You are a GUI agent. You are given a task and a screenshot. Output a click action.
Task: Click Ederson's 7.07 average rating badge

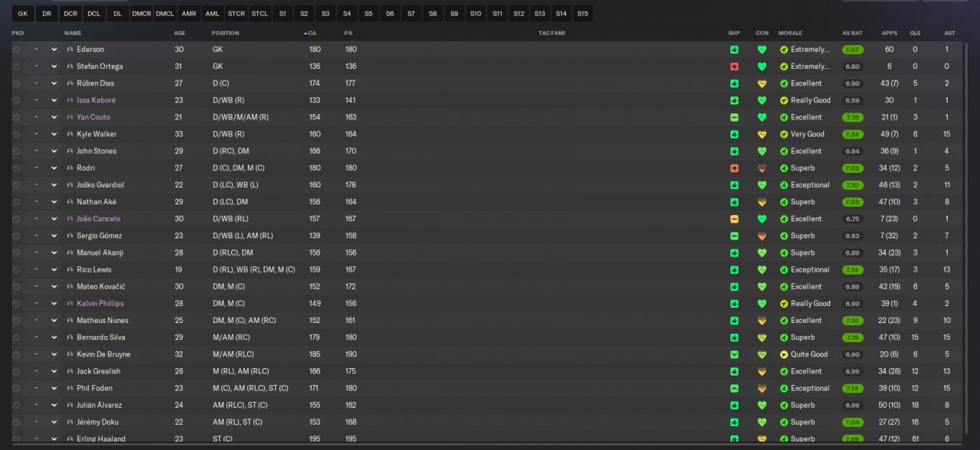pos(852,50)
